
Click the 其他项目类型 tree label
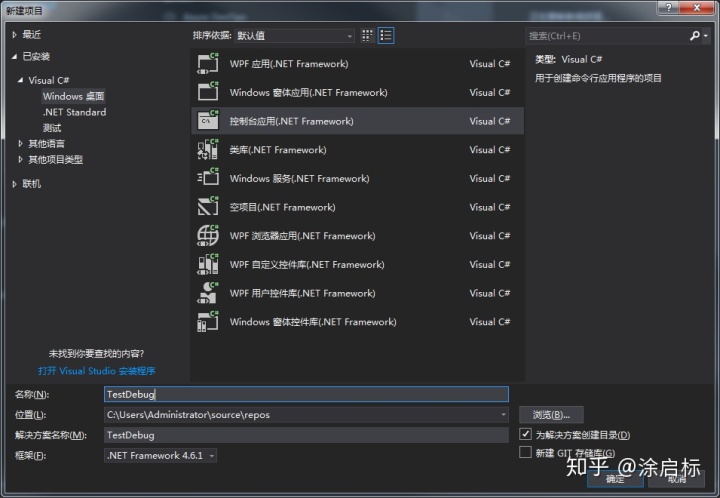(x=56, y=159)
